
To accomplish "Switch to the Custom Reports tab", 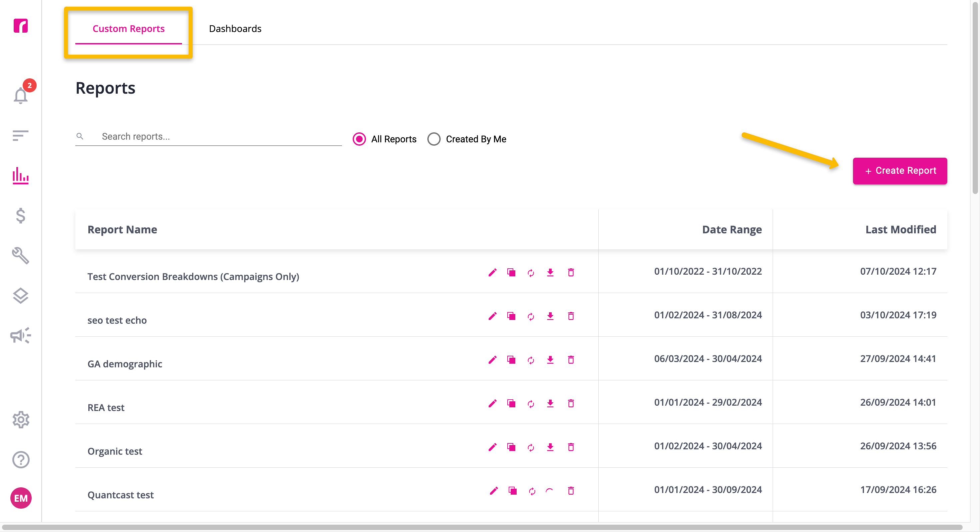I will 128,29.
